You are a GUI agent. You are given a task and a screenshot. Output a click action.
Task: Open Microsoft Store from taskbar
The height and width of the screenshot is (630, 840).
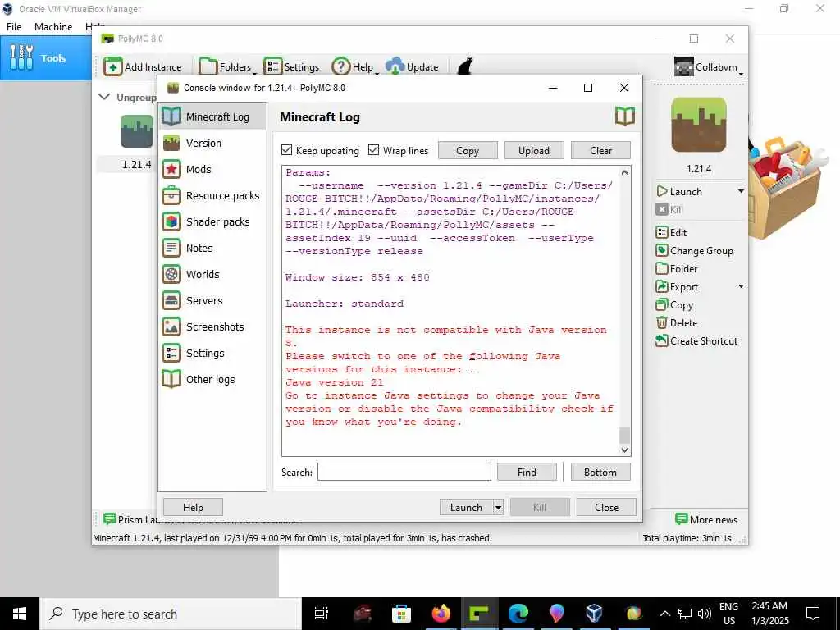tap(401, 614)
